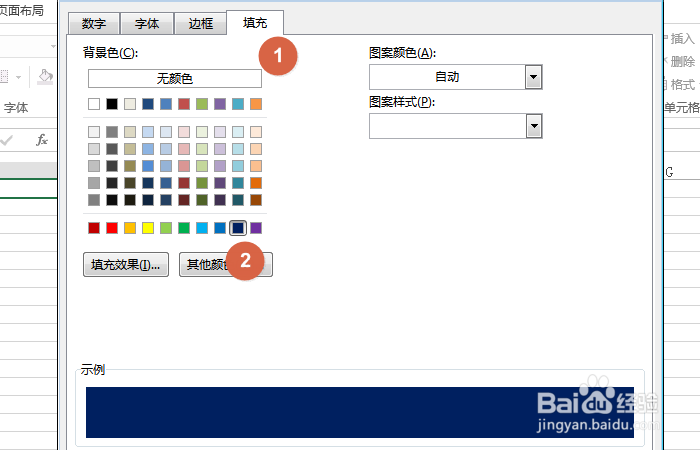Pick the red-brick theme row swatch

pos(184,104)
